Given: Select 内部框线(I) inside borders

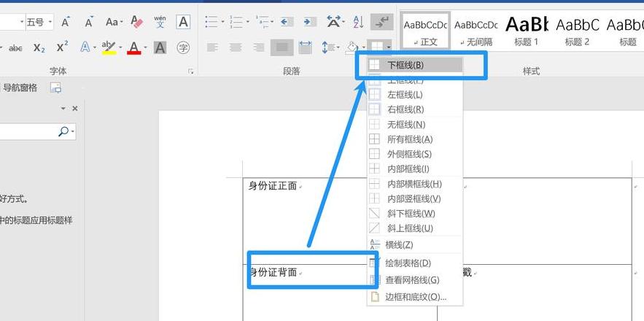Looking at the screenshot, I should coord(414,169).
